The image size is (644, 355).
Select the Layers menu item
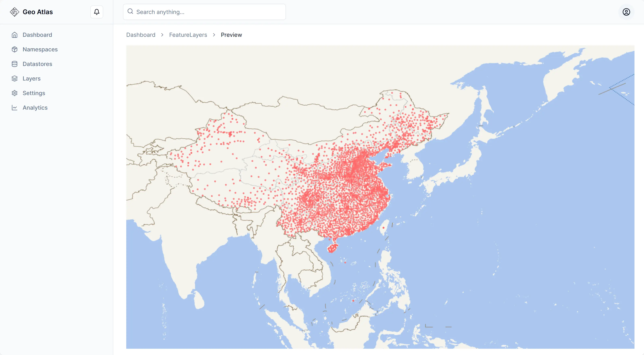click(x=31, y=78)
